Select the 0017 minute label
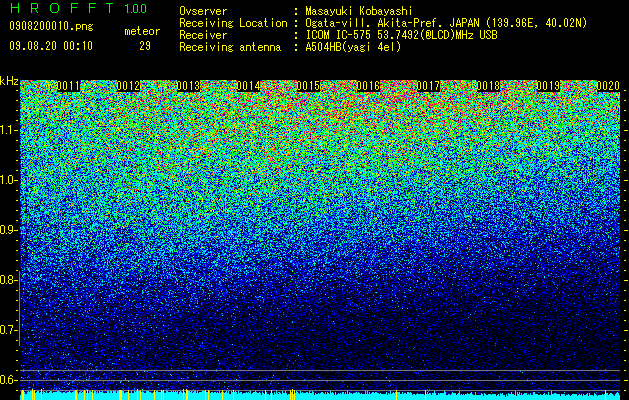 tap(428, 86)
